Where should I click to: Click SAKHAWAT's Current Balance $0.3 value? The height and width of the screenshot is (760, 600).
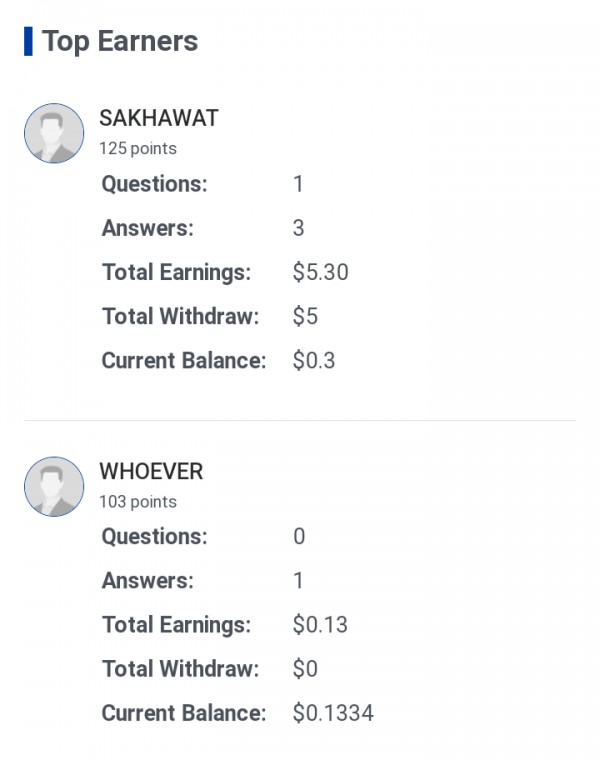[x=313, y=360]
